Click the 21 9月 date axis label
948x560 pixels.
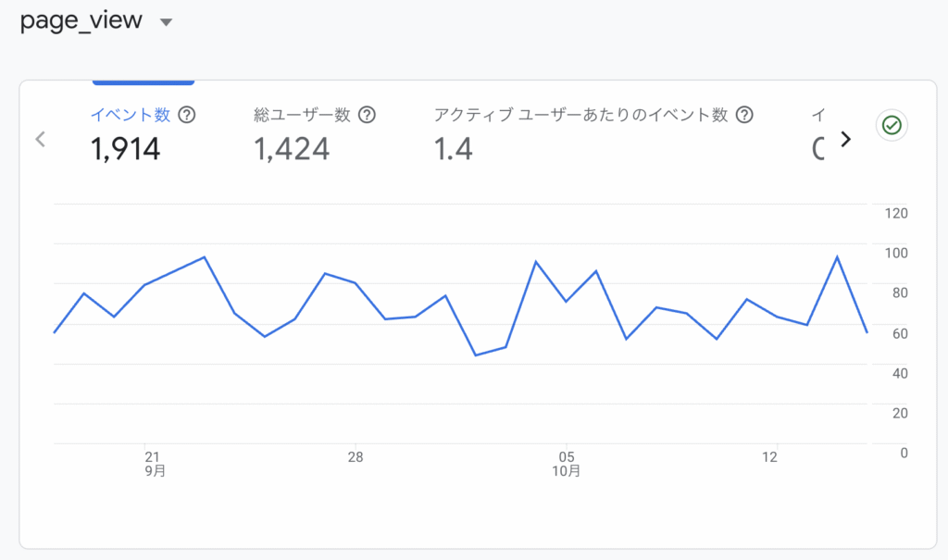[x=154, y=463]
